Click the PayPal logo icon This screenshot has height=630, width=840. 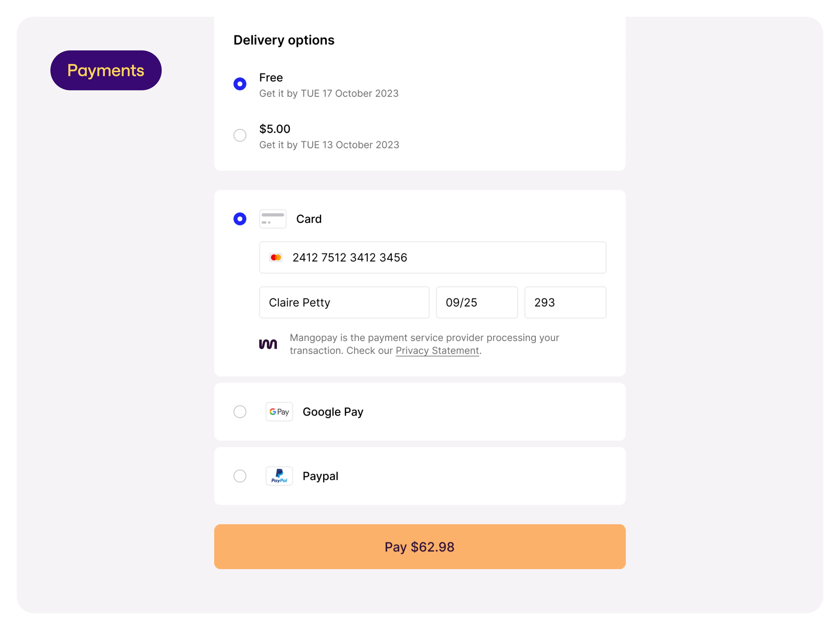279,476
